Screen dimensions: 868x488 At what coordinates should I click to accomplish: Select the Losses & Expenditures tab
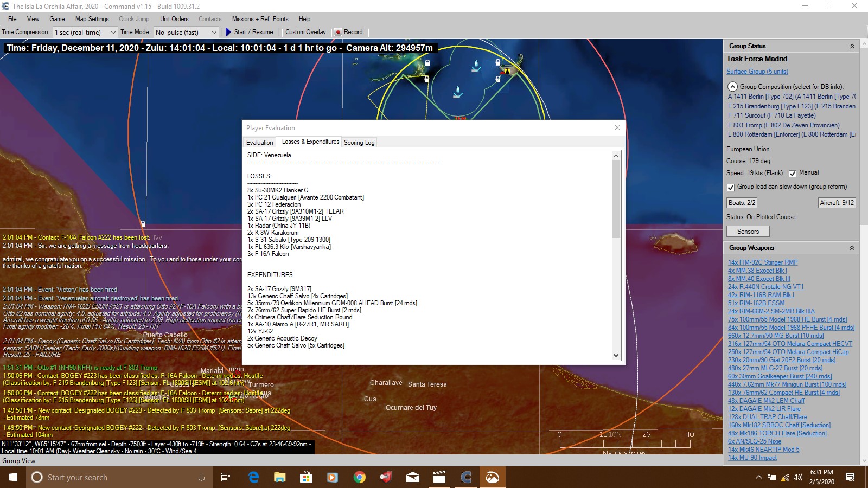click(x=310, y=142)
